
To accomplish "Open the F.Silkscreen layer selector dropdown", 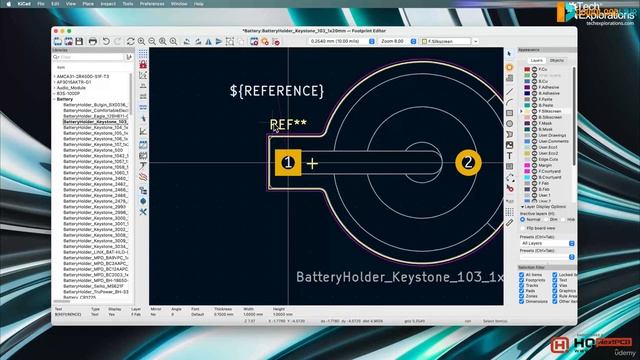I will [x=476, y=41].
